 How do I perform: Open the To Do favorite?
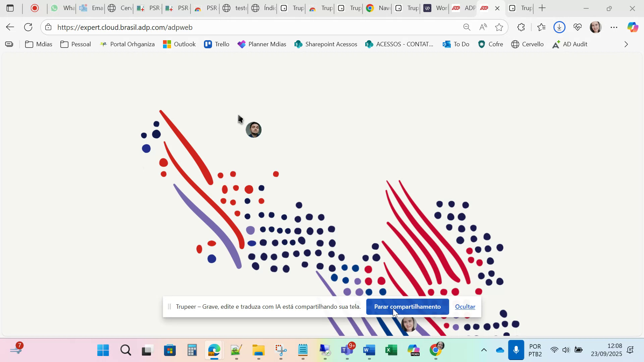point(455,44)
